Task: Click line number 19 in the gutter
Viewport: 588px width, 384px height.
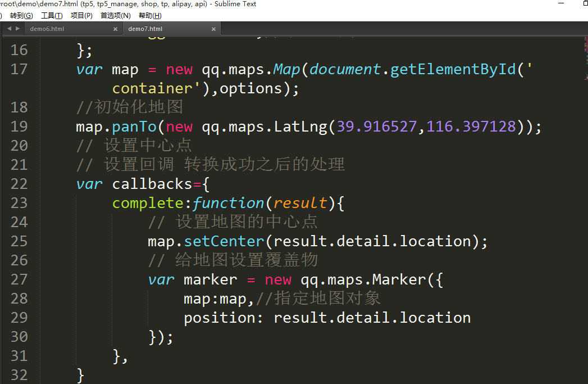Action: click(x=19, y=127)
